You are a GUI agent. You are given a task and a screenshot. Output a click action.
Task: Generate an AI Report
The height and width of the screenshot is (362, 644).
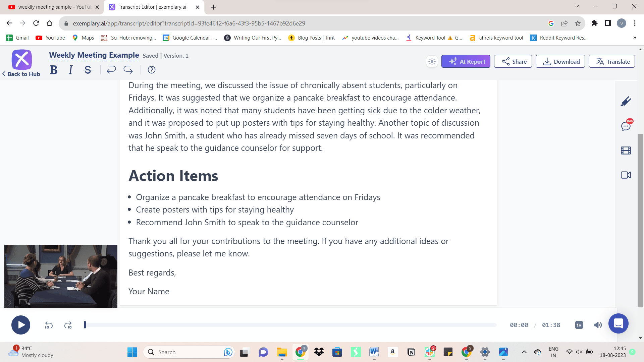tap(466, 61)
